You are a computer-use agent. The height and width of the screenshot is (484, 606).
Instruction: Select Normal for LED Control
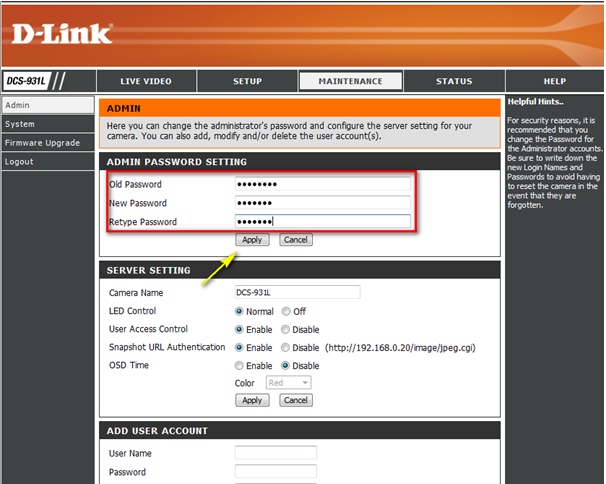(240, 311)
